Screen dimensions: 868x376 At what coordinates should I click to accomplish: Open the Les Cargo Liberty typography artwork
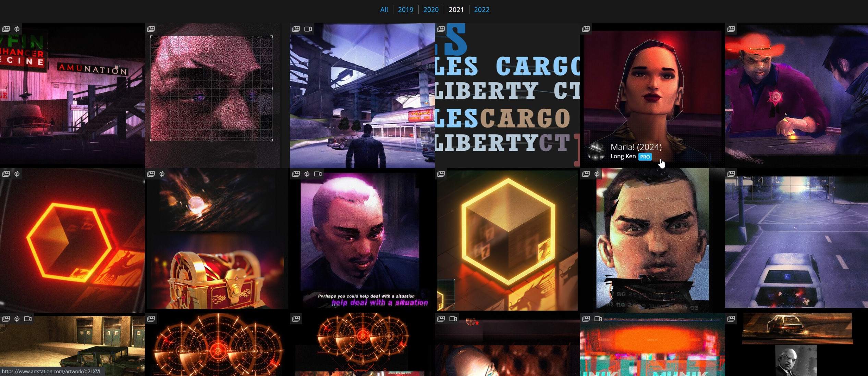coord(507,96)
